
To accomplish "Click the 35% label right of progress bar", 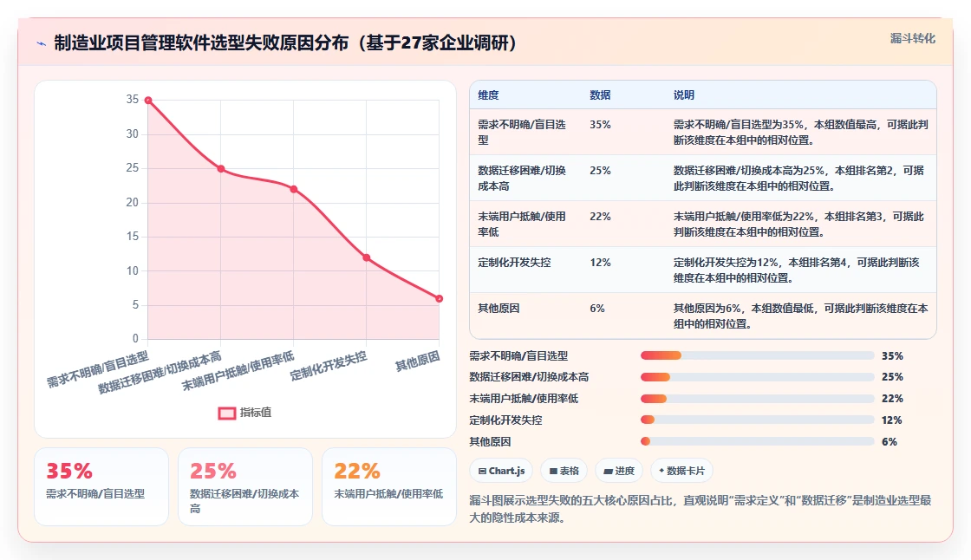I will [892, 356].
